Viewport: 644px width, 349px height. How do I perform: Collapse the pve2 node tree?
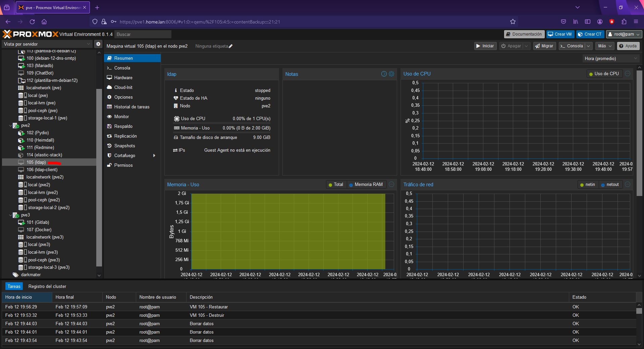coord(10,126)
